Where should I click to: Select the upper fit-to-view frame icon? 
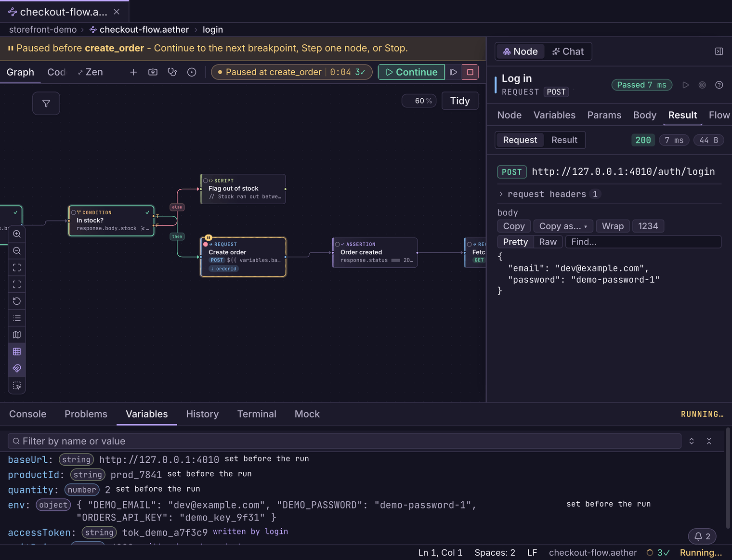(17, 268)
